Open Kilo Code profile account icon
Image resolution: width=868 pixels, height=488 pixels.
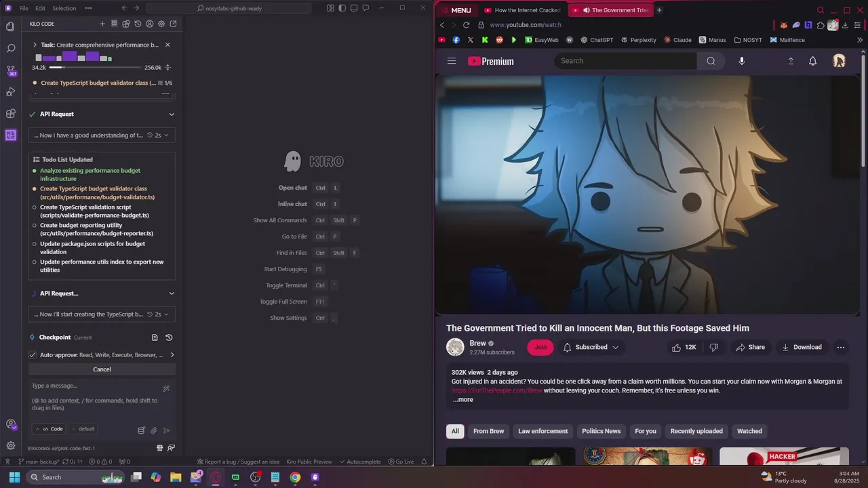tap(149, 24)
